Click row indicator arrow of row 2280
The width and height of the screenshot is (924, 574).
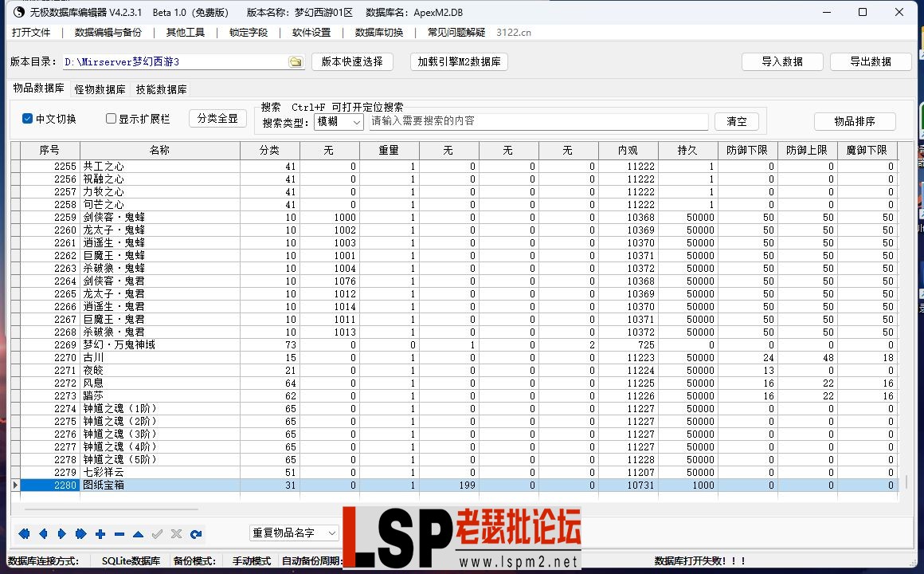[x=15, y=485]
